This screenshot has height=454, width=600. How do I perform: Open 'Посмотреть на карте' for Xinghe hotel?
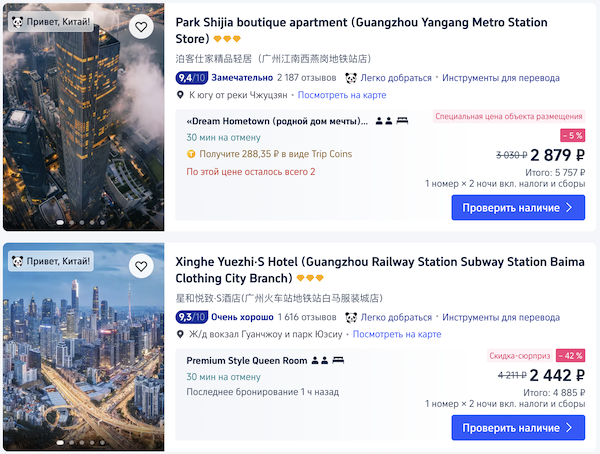coord(397,334)
